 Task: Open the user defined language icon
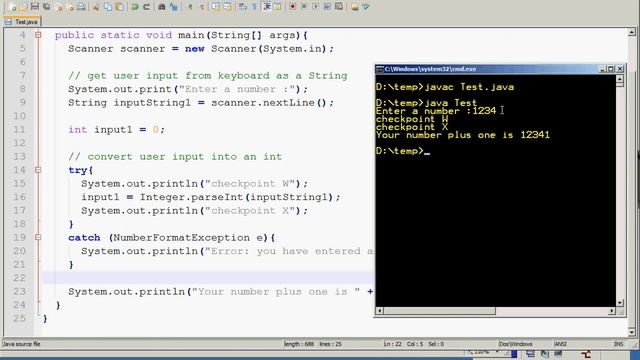pos(277,7)
